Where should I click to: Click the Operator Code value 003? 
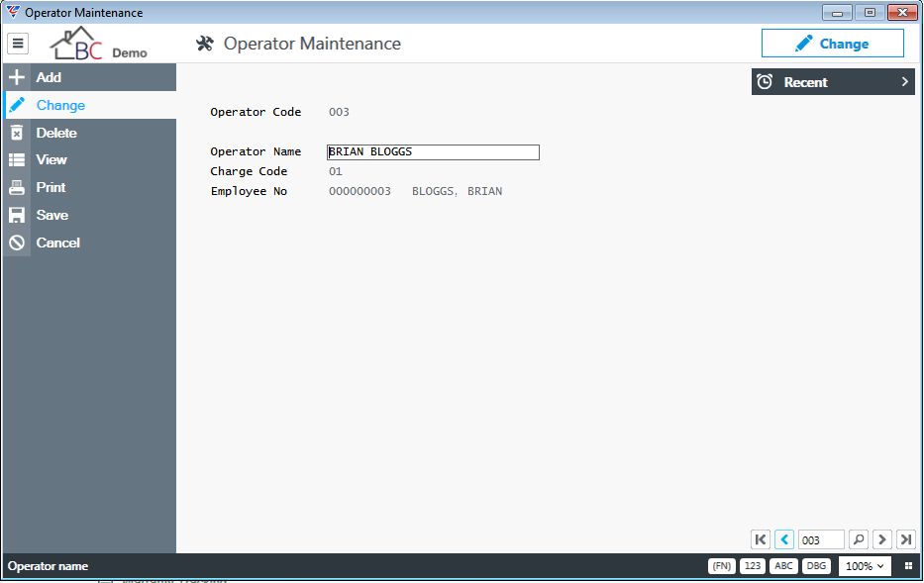(x=339, y=112)
